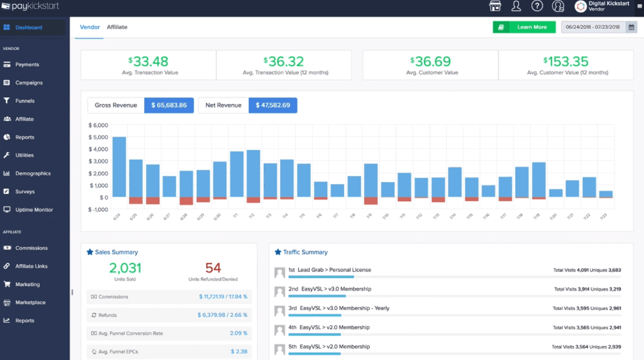Click the Payments card icon
Image resolution: width=644 pixels, height=360 pixels.
click(7, 65)
